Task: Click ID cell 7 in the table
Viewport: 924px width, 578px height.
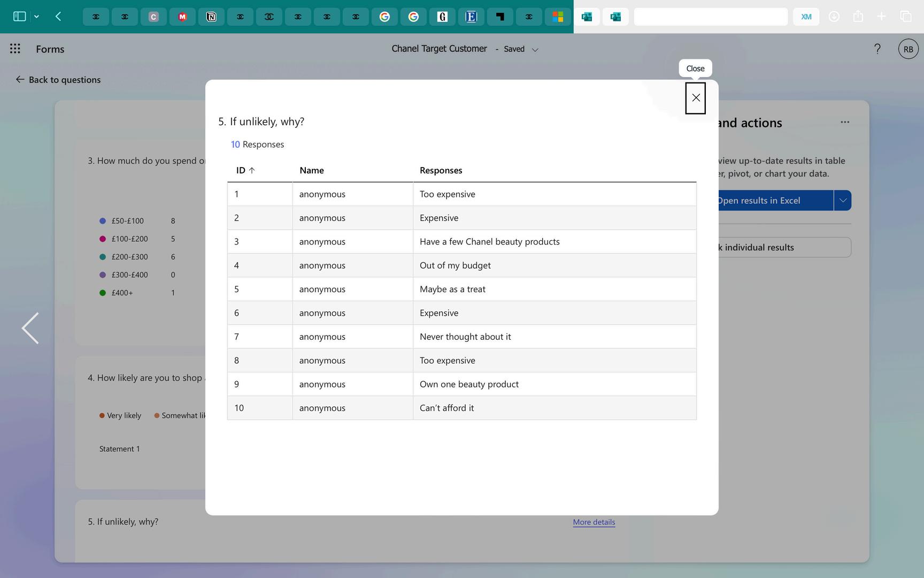Action: [260, 337]
